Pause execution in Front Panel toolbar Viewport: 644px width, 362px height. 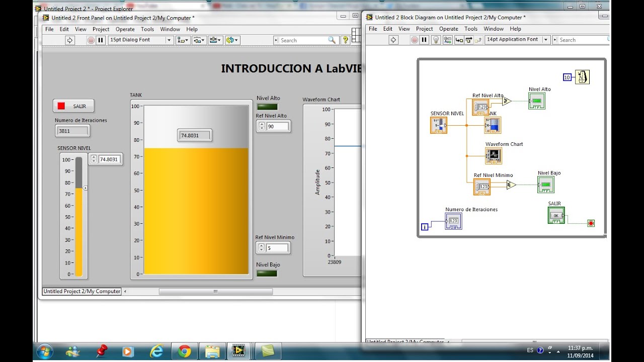point(100,40)
